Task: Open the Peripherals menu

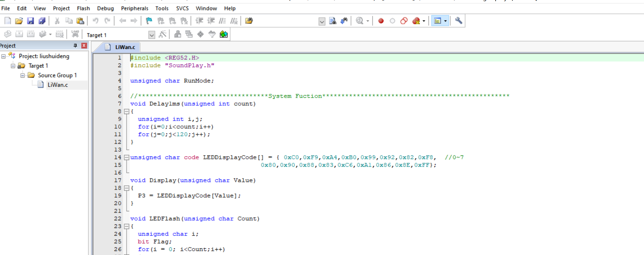Action: point(135,8)
